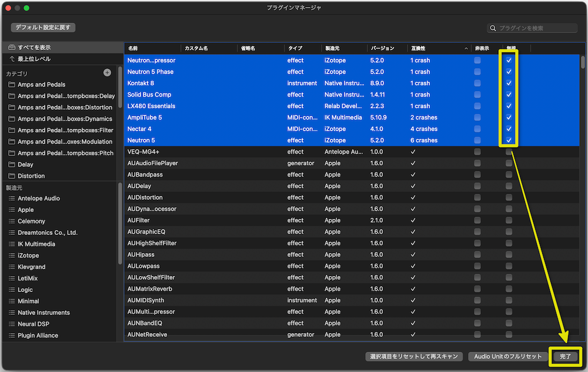Click the Amps and Pedals folder icon
The image size is (588, 372).
[12, 85]
